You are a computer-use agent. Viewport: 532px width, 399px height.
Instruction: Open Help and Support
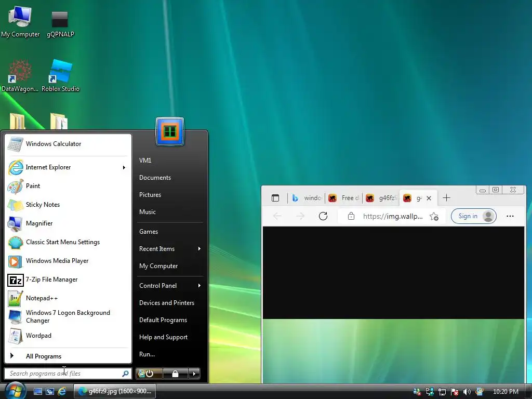point(170,337)
